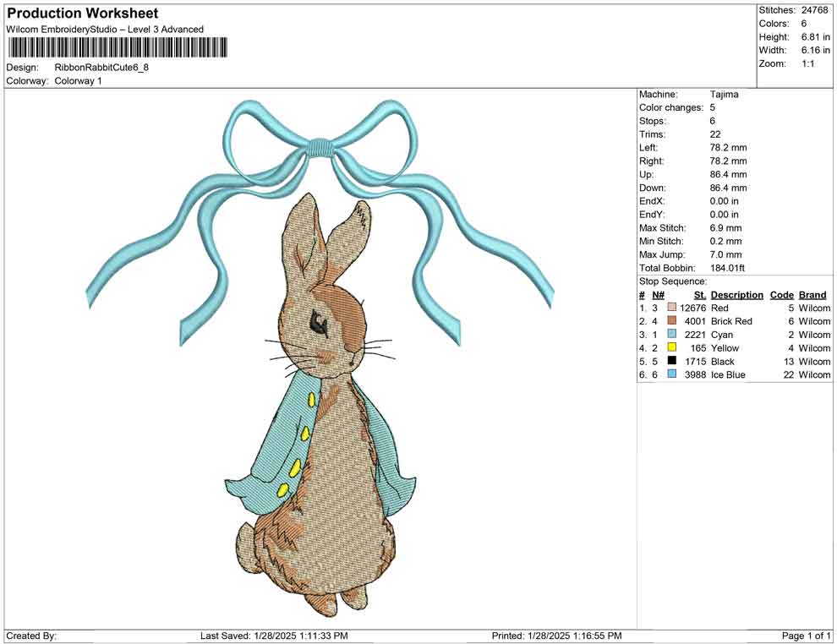Click the St. column header
Image resolution: width=837 pixels, height=644 pixels.
click(x=697, y=295)
